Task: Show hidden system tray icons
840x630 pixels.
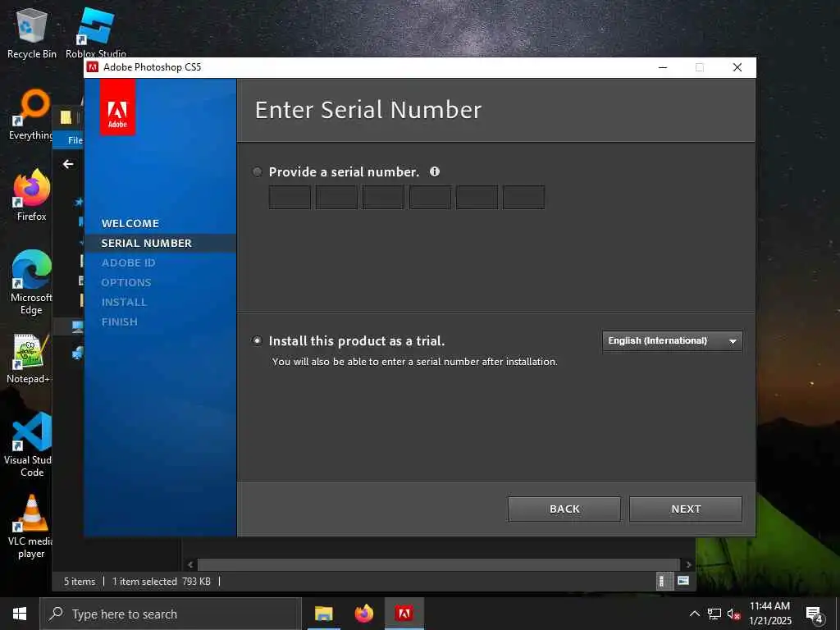Action: pos(694,614)
